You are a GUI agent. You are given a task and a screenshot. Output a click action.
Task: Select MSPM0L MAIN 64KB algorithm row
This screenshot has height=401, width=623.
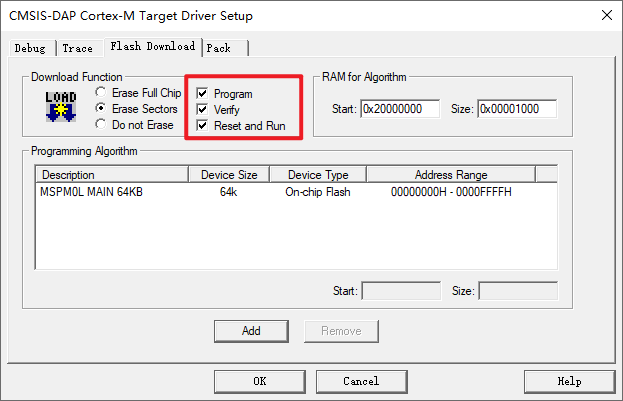click(x=91, y=192)
